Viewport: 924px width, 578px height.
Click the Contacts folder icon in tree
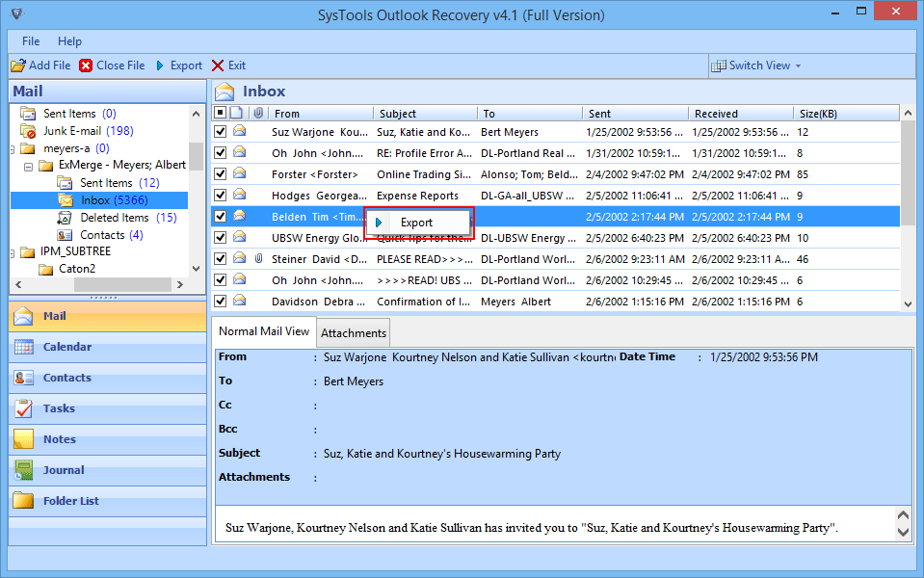[x=65, y=235]
